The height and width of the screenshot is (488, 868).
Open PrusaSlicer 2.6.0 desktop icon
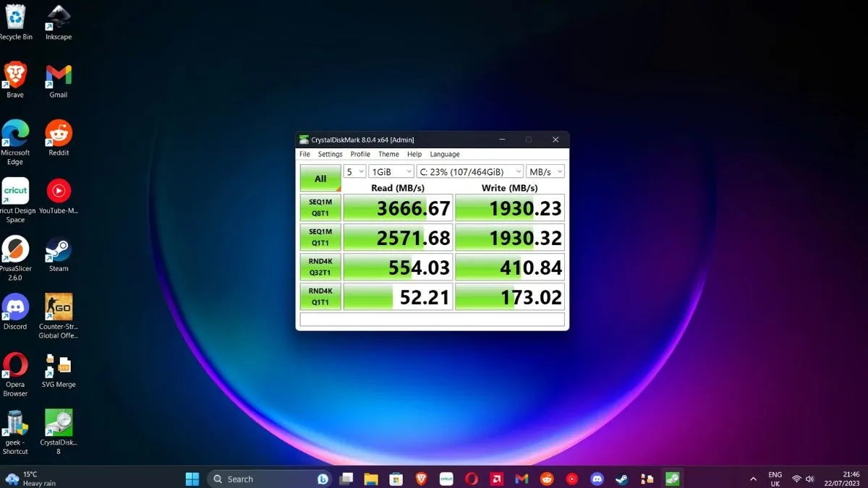coord(15,252)
